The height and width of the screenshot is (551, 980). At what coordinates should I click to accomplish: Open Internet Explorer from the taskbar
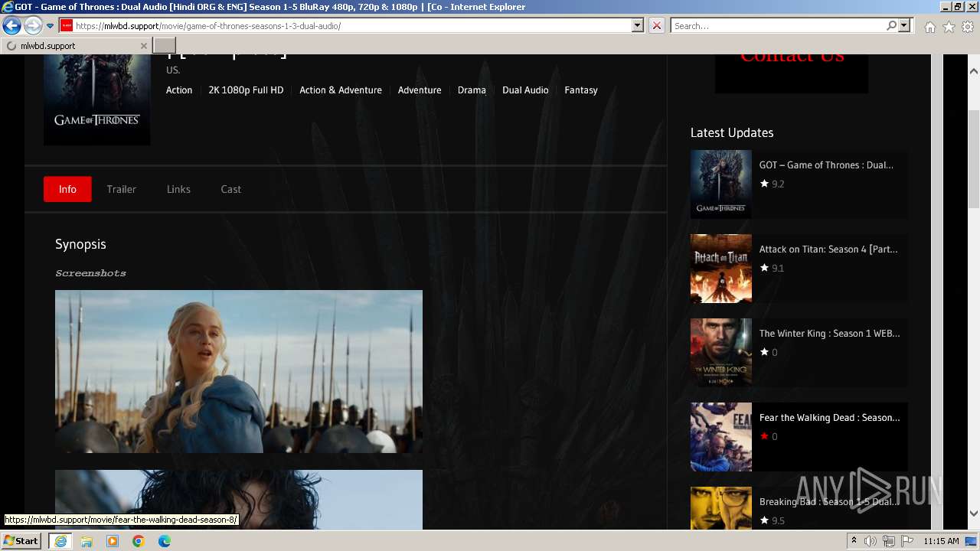click(60, 541)
